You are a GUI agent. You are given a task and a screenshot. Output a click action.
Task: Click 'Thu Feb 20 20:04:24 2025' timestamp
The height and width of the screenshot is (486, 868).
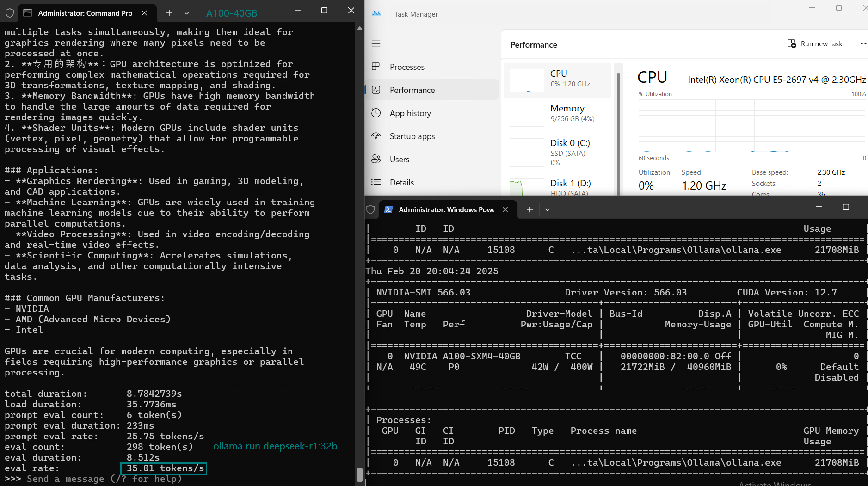(x=432, y=271)
